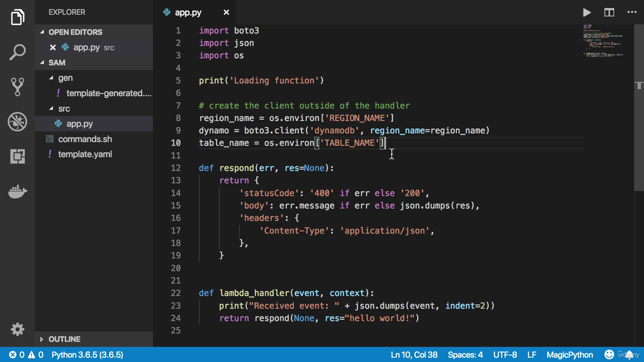The image size is (644, 362).
Task: Open the Search view icon
Action: (x=17, y=52)
